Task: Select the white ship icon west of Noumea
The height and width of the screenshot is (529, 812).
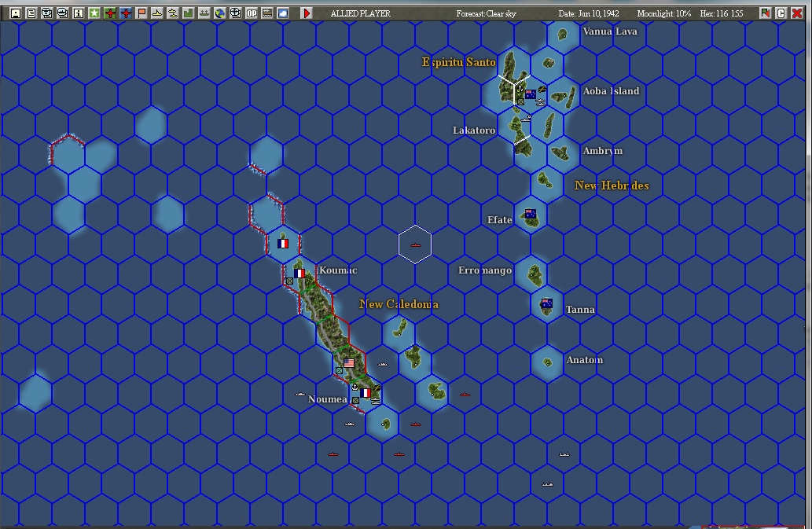Action: tap(300, 395)
